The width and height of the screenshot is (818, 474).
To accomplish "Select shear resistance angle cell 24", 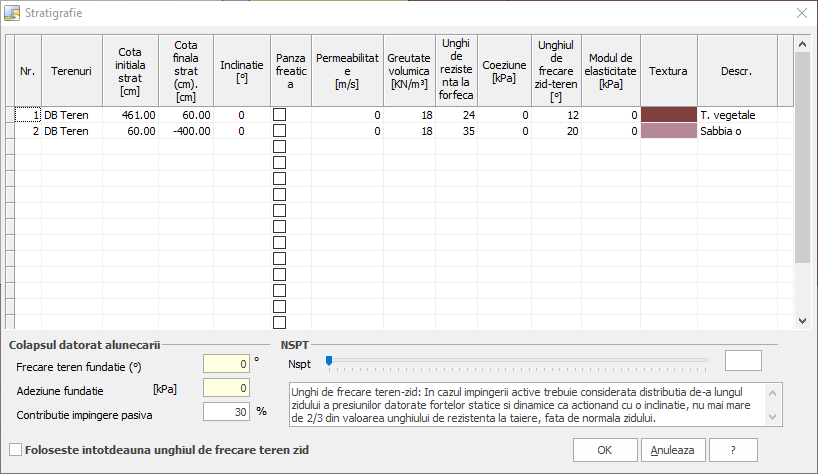I will pos(456,115).
